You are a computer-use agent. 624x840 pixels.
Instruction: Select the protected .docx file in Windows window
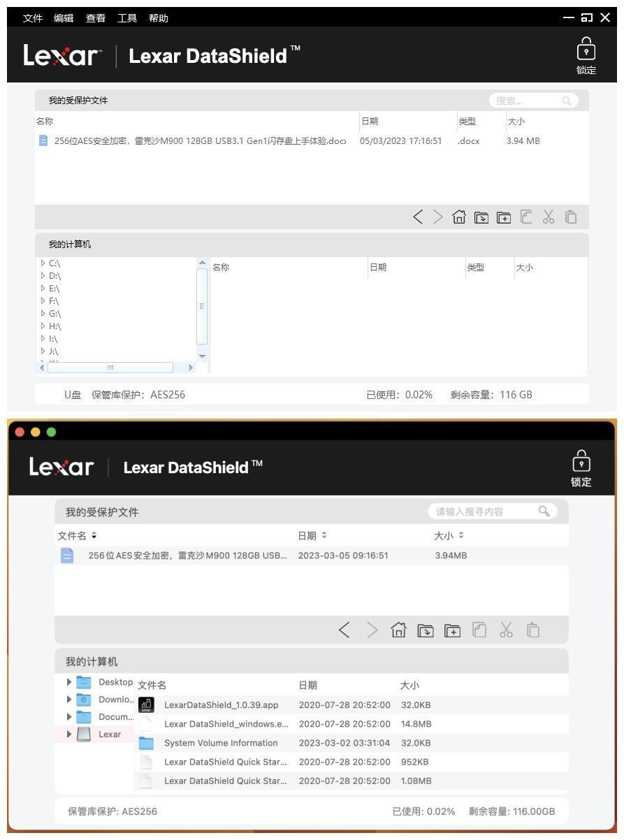click(312, 141)
